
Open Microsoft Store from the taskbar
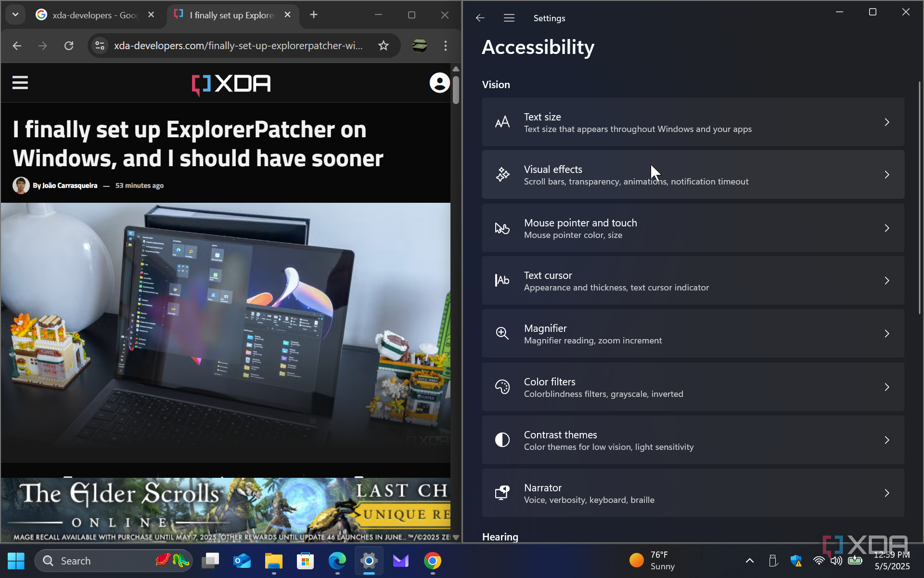click(306, 561)
